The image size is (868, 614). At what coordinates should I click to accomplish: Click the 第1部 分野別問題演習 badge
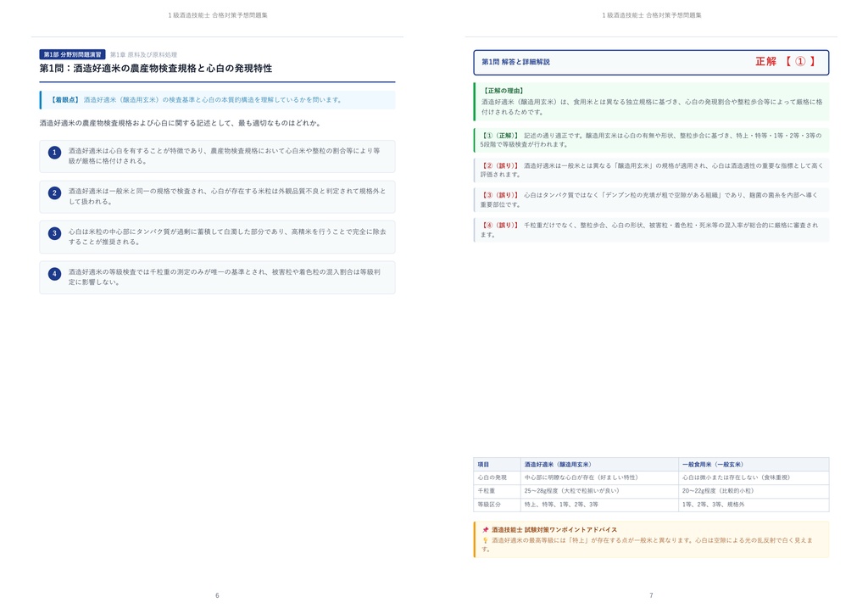click(x=72, y=55)
